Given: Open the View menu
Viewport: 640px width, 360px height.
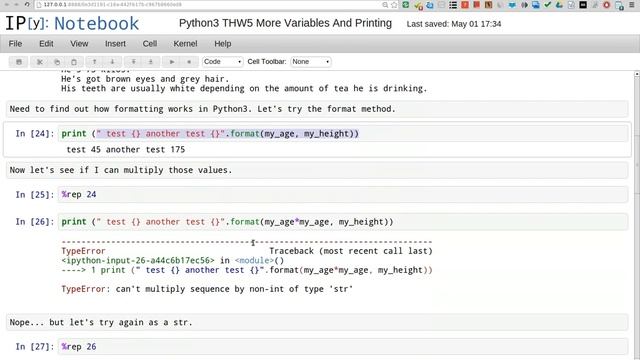Looking at the screenshot, I should [79, 44].
